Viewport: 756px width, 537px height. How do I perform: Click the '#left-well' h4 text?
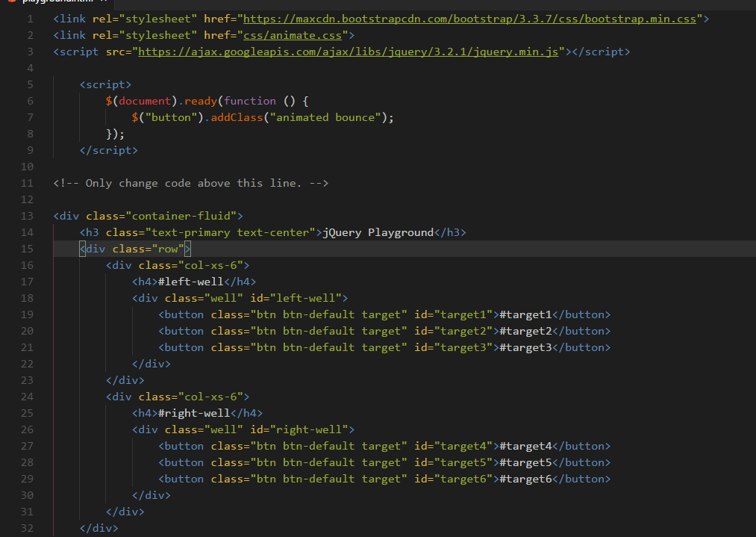[191, 282]
